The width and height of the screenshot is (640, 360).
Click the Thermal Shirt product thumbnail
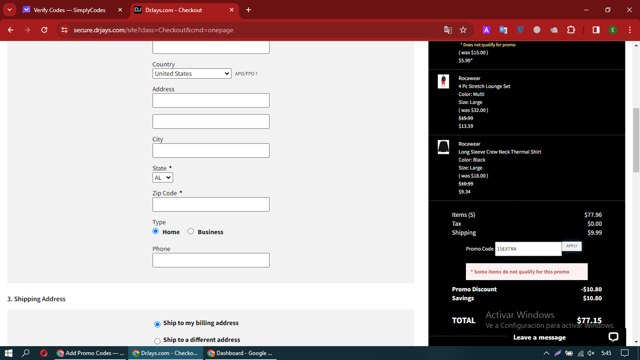point(443,147)
